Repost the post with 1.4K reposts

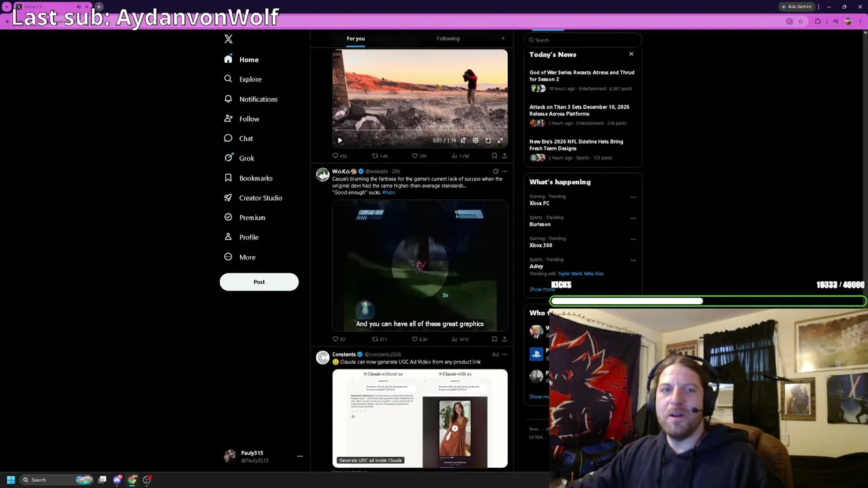(x=380, y=156)
